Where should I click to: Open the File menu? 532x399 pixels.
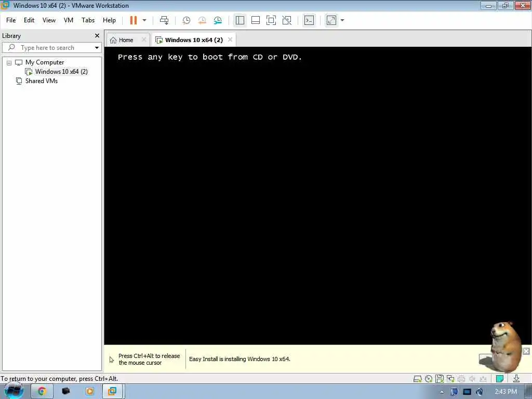coord(11,20)
